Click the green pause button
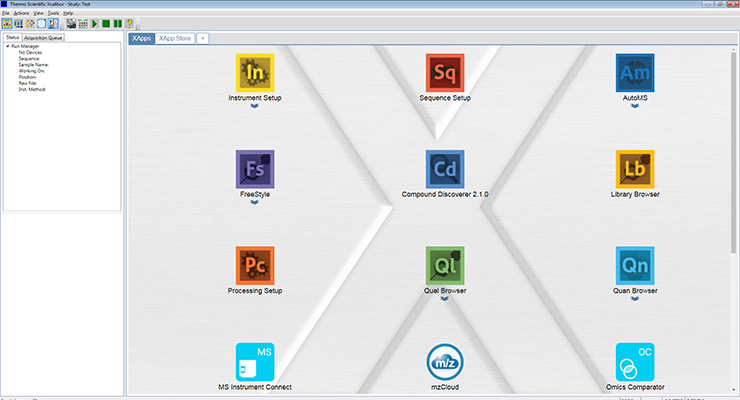Screen dimensions: 740x400 (118, 24)
